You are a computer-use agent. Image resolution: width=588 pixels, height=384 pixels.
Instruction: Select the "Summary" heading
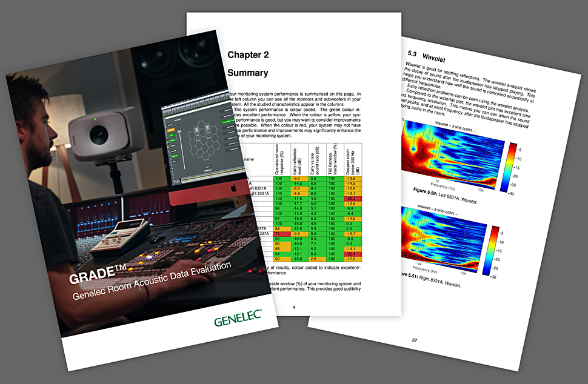pyautogui.click(x=248, y=73)
